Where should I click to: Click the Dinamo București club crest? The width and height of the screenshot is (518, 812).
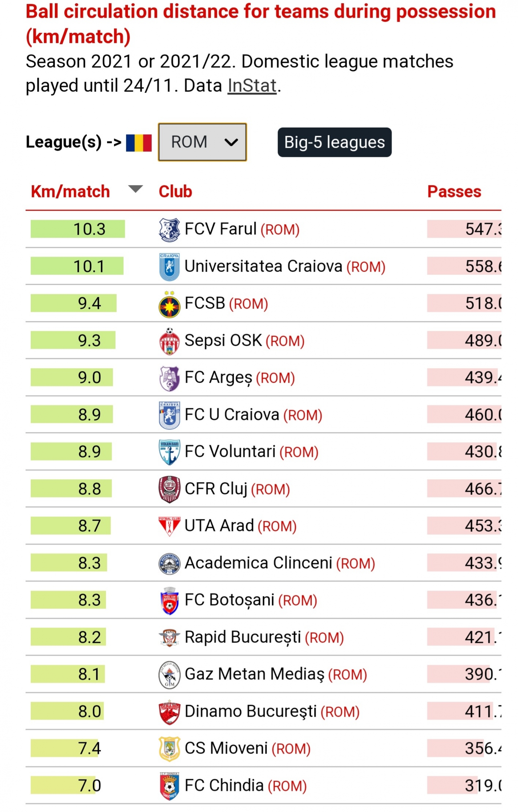[x=169, y=712]
